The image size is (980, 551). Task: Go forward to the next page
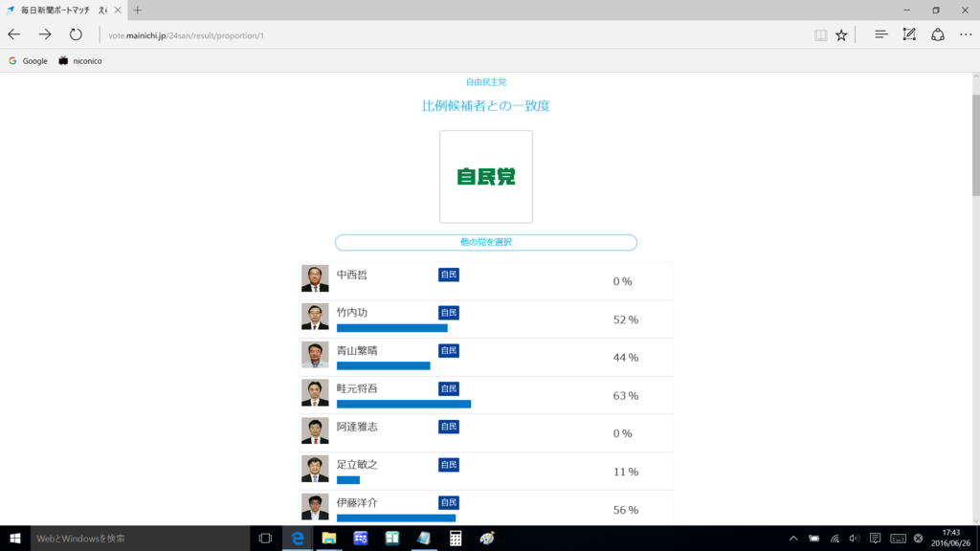click(45, 35)
